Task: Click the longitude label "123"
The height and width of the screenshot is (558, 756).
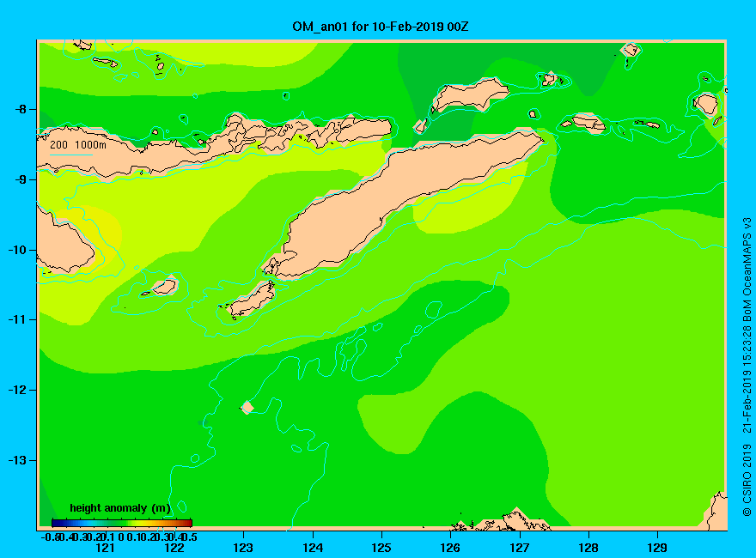Action: pos(243,548)
